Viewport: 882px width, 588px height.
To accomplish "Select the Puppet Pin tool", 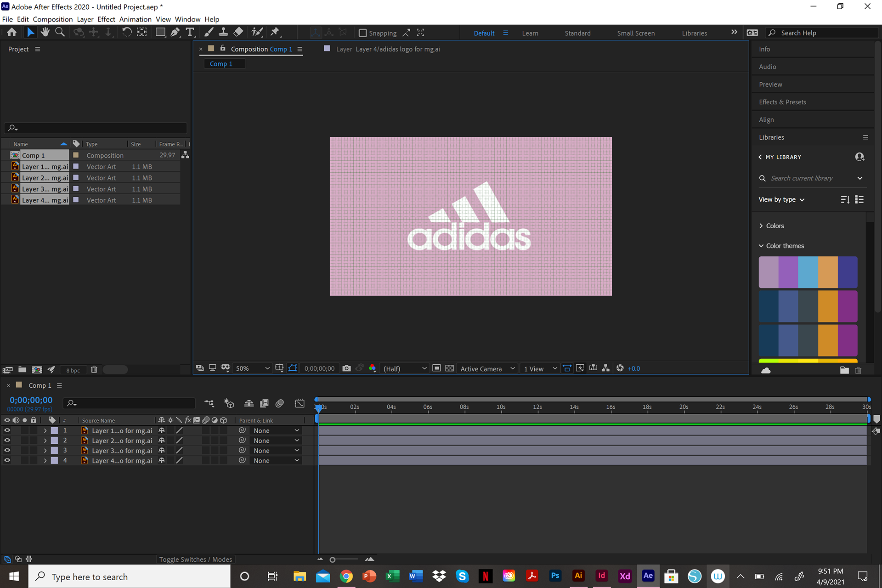I will pos(275,32).
